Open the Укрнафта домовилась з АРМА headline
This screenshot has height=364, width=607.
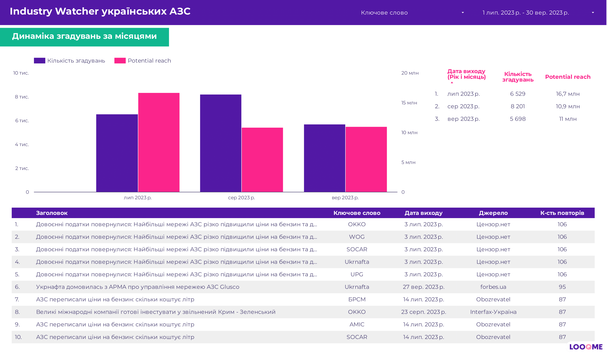[x=137, y=287]
